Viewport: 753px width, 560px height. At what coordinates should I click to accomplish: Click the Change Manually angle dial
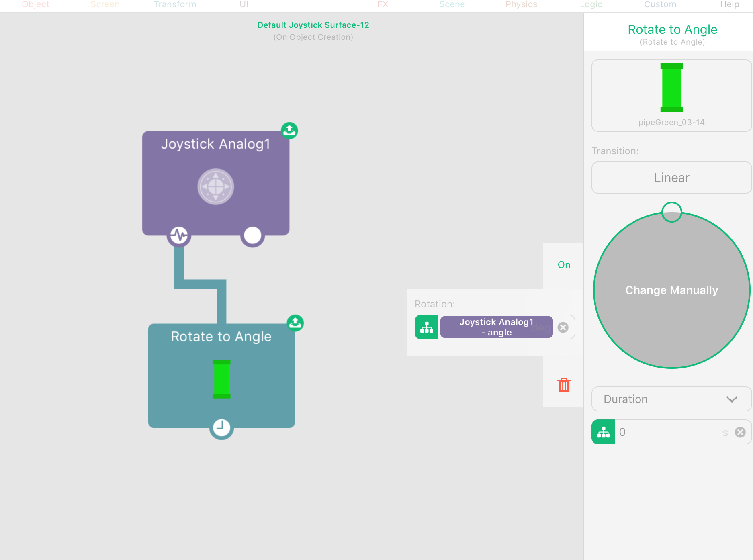tap(671, 290)
